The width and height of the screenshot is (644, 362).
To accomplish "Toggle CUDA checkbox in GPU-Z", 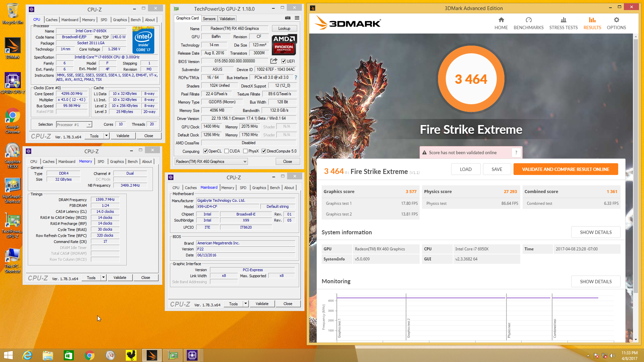I will click(226, 151).
